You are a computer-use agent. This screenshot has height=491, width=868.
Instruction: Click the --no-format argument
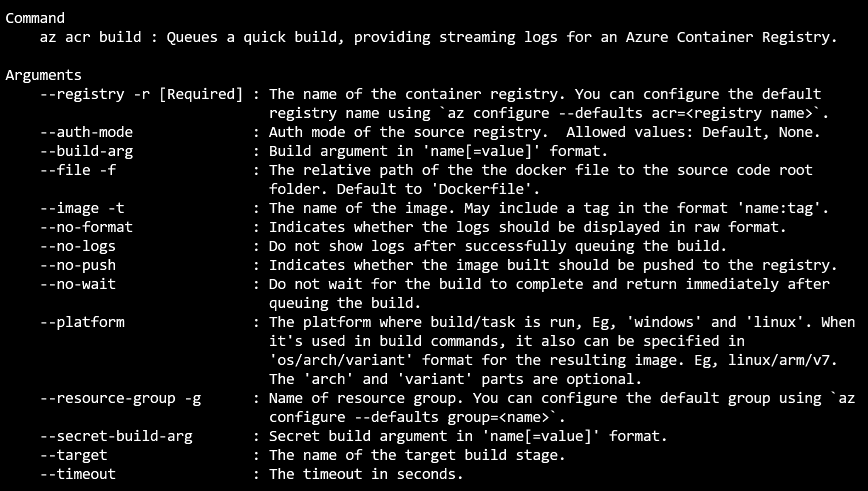[x=86, y=227]
